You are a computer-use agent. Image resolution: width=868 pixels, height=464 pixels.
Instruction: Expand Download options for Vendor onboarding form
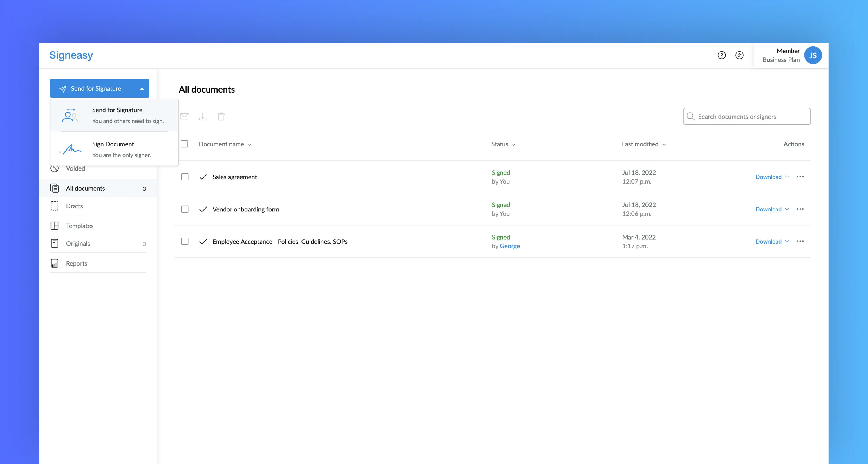click(787, 209)
